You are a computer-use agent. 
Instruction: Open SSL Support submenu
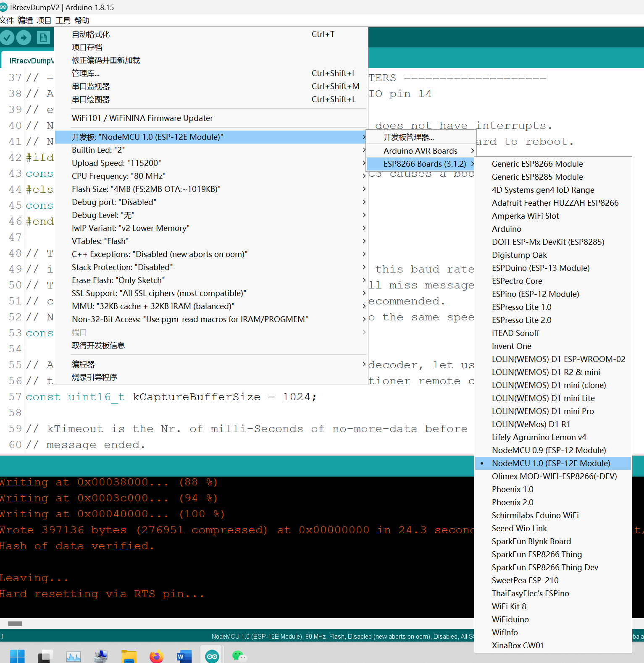coord(211,293)
